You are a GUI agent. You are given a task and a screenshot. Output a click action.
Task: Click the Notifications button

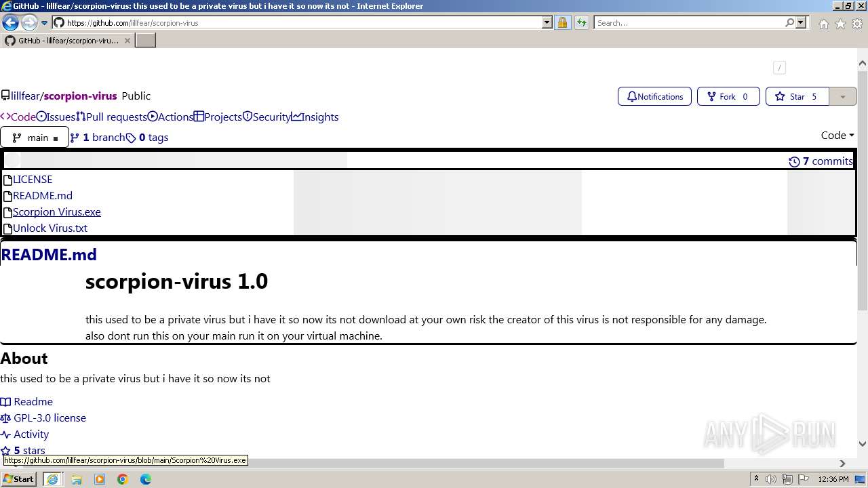click(x=654, y=96)
